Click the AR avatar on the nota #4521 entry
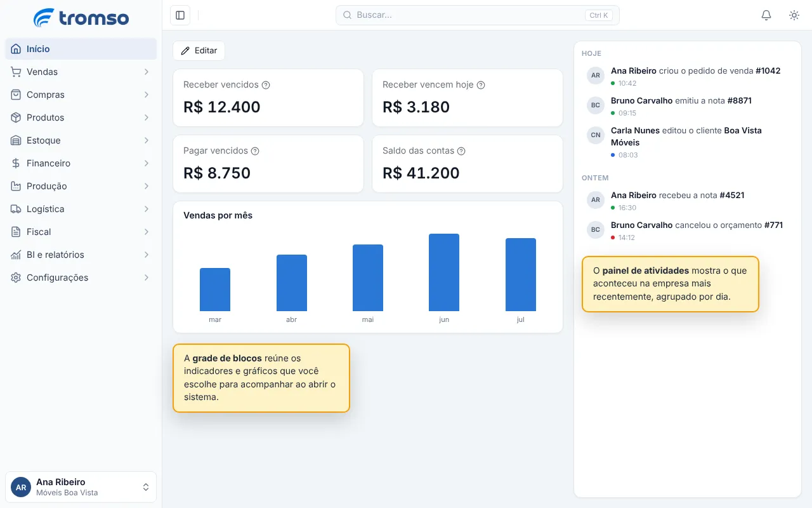 tap(596, 200)
